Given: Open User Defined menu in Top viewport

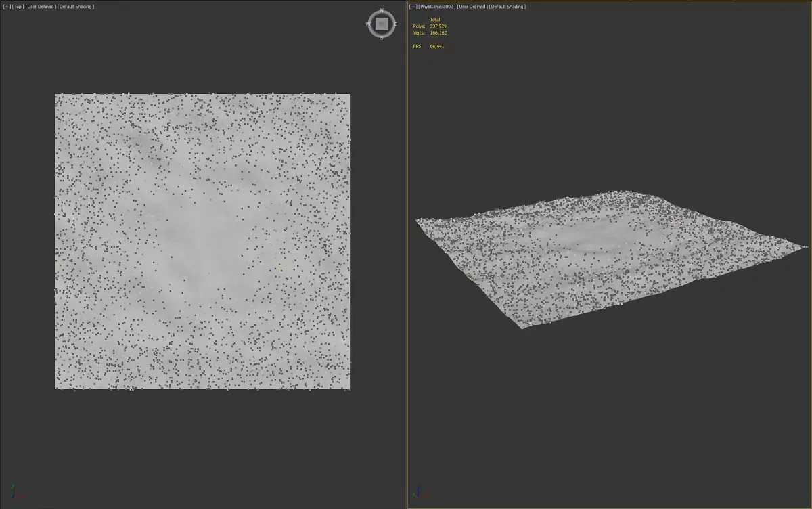Looking at the screenshot, I should [x=40, y=7].
